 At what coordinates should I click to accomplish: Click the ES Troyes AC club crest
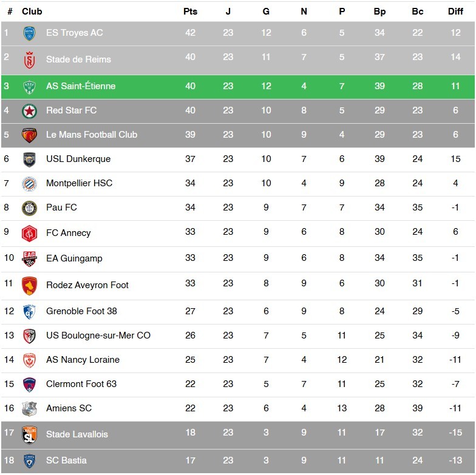(29, 33)
